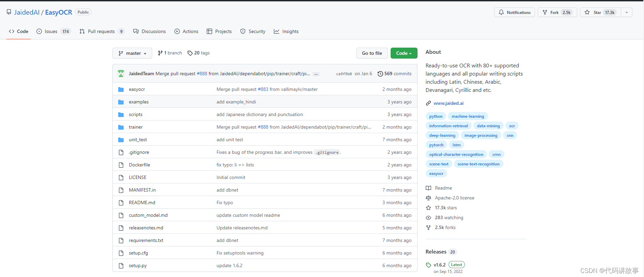Open the 'update 1.6.2' commit message

point(230,266)
